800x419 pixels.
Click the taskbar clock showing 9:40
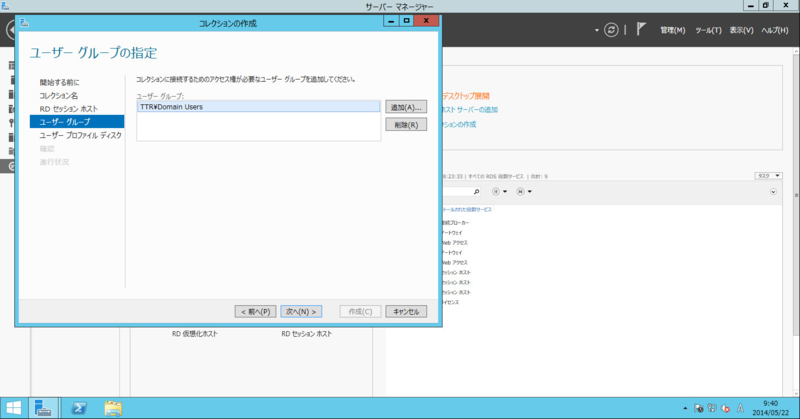point(770,408)
